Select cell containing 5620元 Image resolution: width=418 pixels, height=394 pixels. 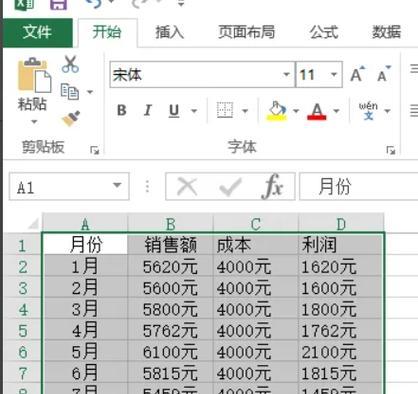coord(170,267)
